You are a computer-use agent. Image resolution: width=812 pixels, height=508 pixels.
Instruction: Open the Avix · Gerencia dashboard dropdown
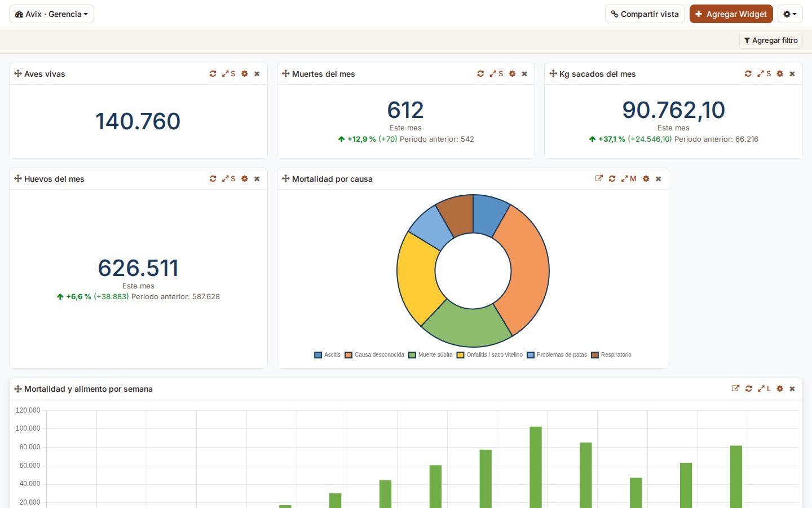point(51,14)
